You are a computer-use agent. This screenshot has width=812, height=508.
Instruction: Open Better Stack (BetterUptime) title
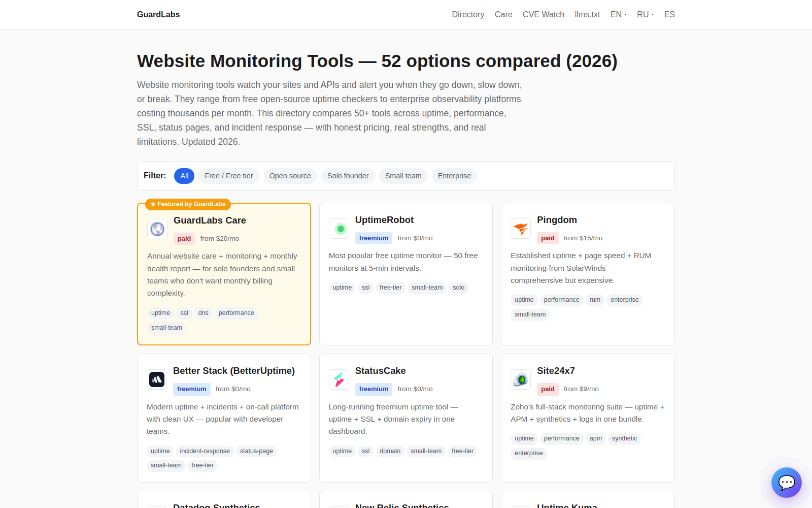pos(234,371)
